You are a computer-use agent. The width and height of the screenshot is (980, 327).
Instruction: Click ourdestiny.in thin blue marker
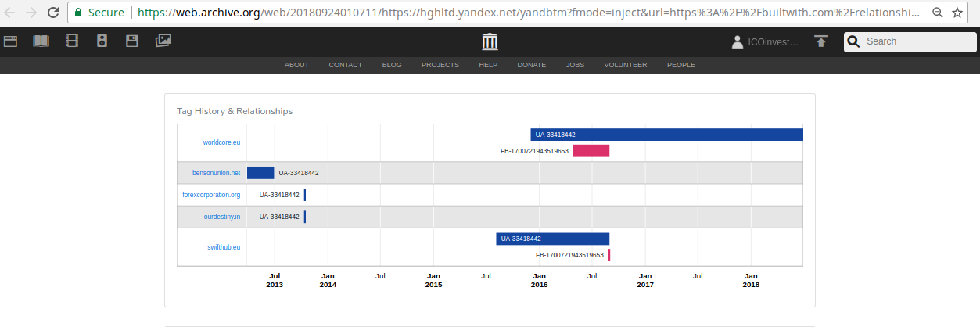(305, 217)
